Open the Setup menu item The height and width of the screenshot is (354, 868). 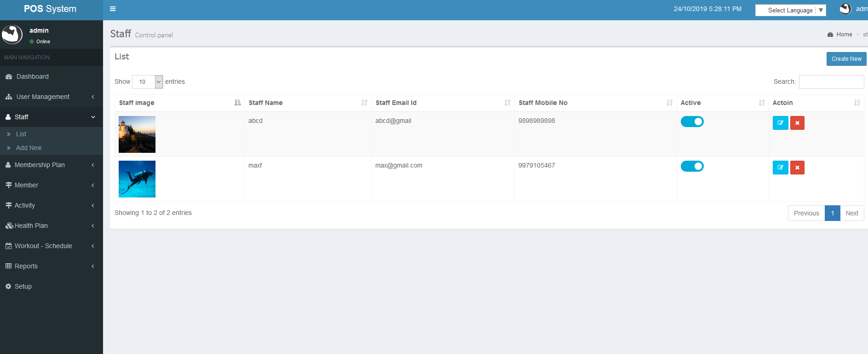tap(52, 286)
